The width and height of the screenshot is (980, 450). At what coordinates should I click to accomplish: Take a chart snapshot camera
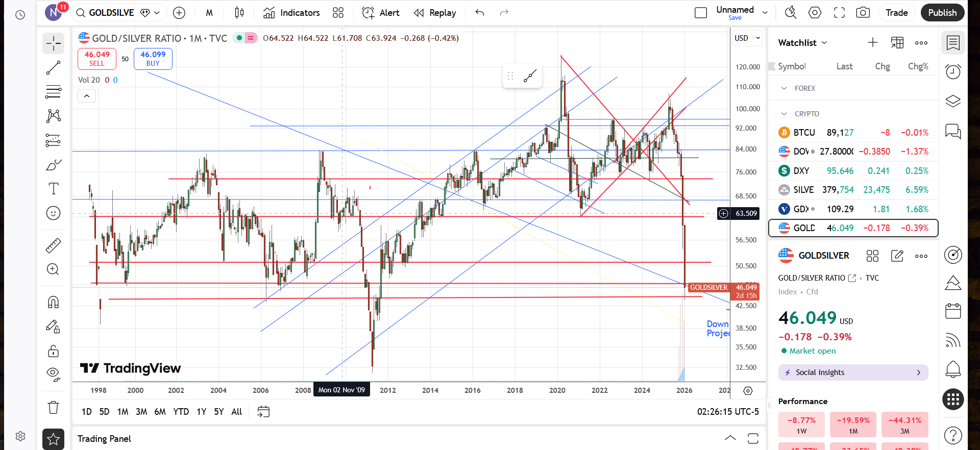(x=863, y=13)
